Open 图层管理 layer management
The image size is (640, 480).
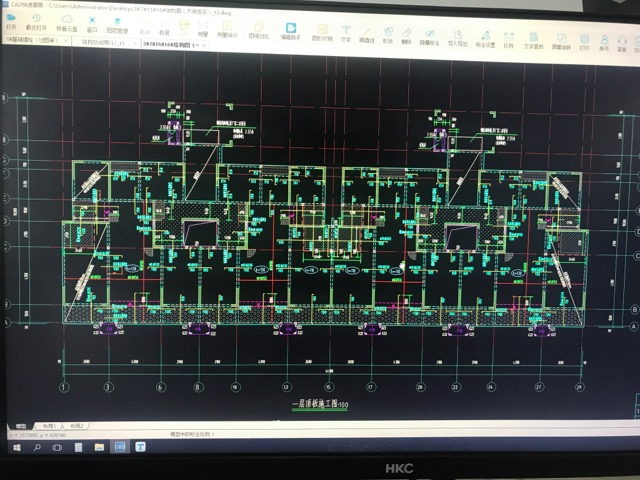[x=117, y=26]
